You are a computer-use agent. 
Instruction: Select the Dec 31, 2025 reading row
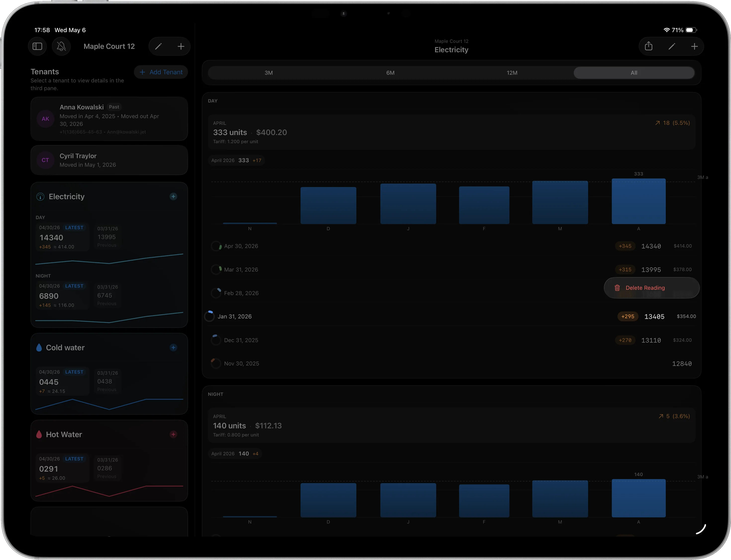pyautogui.click(x=452, y=340)
